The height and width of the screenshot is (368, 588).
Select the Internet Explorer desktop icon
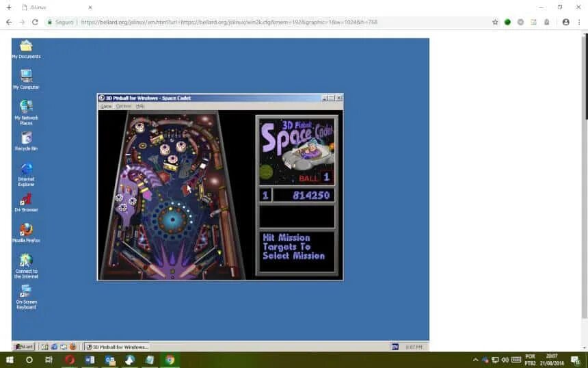click(26, 174)
